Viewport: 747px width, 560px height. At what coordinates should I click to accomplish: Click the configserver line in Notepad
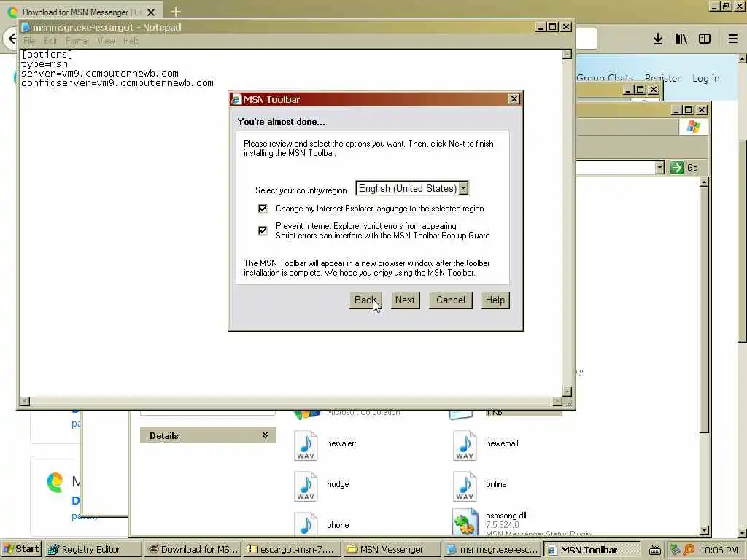117,83
